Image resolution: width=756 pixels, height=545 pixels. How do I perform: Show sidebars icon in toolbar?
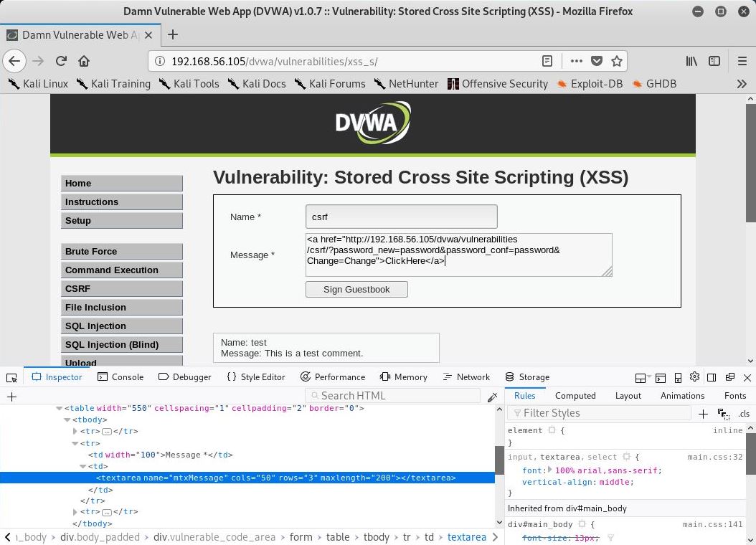click(714, 61)
